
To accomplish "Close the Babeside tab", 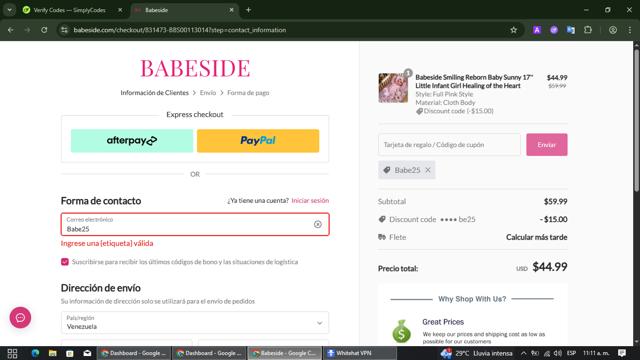I will [x=231, y=10].
